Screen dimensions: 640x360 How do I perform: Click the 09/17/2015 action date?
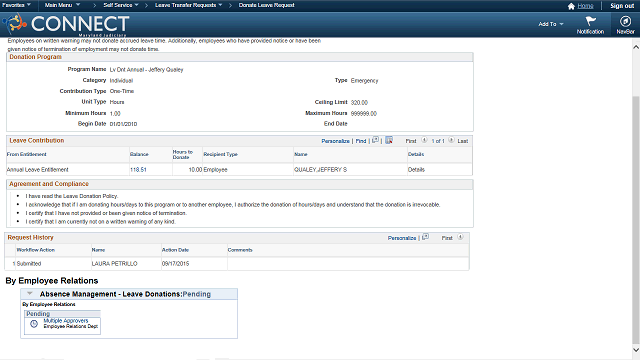click(x=176, y=264)
